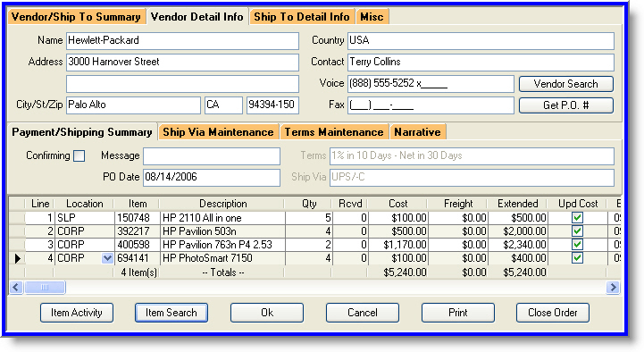Toggle the Confirming checkbox
This screenshot has width=644, height=352.
(79, 156)
